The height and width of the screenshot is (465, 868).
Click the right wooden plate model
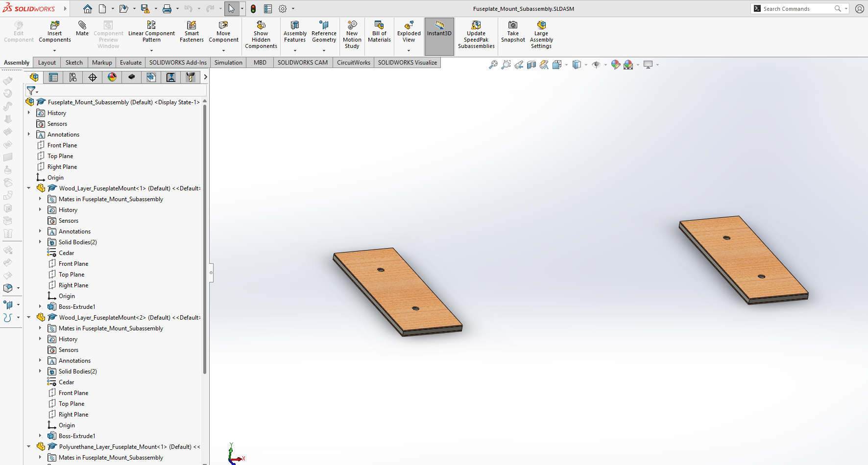tap(744, 260)
